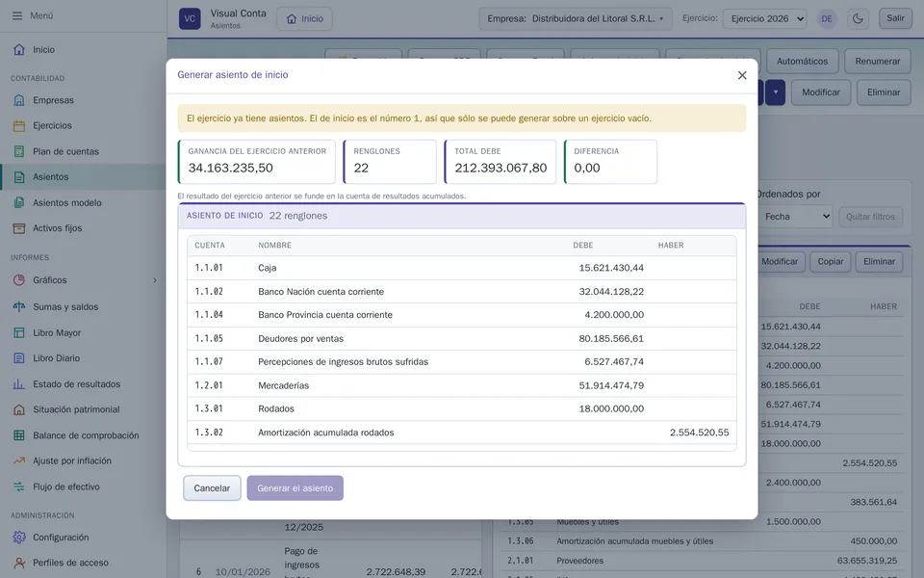Select the Mercaderías row
The width and height of the screenshot is (924, 578).
[x=462, y=385]
